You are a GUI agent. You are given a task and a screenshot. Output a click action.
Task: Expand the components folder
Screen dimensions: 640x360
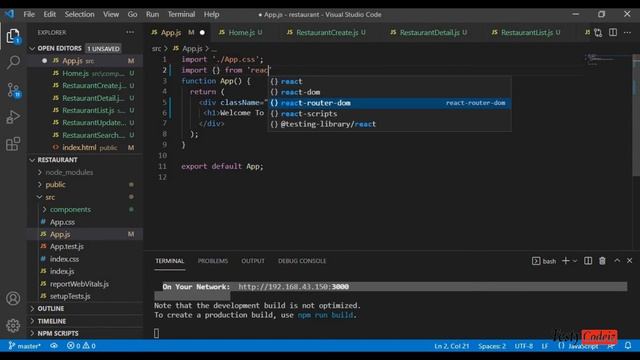[44, 209]
